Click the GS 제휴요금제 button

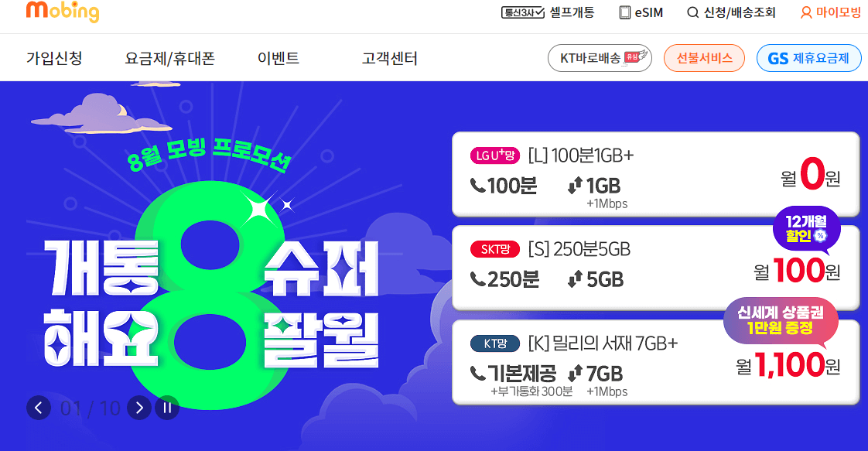pos(808,58)
